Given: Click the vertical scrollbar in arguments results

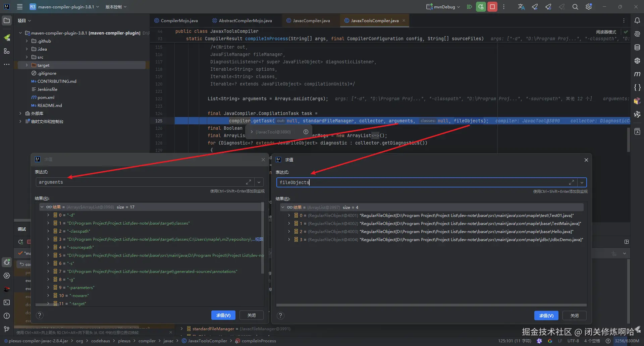Looking at the screenshot, I should [262, 238].
